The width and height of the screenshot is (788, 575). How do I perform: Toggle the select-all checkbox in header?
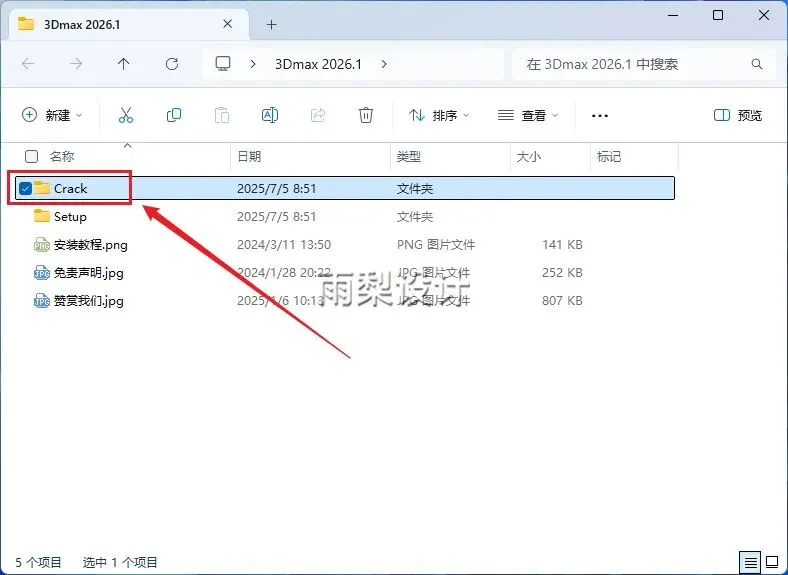pos(31,156)
